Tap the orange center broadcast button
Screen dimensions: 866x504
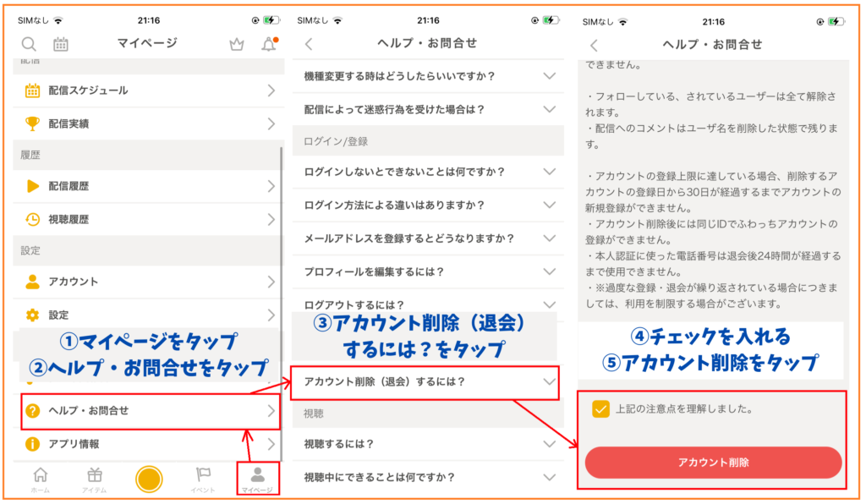[x=149, y=479]
